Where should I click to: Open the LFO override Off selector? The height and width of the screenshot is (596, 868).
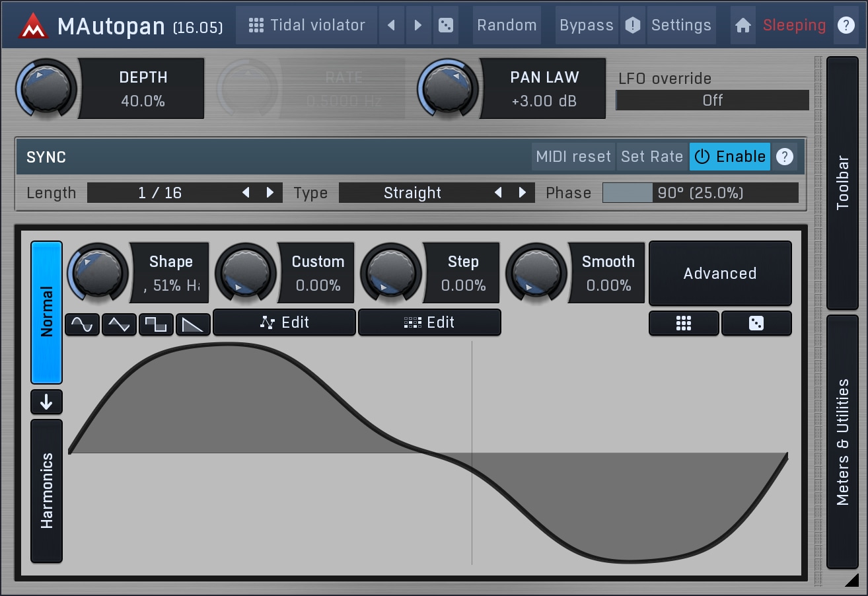click(712, 100)
